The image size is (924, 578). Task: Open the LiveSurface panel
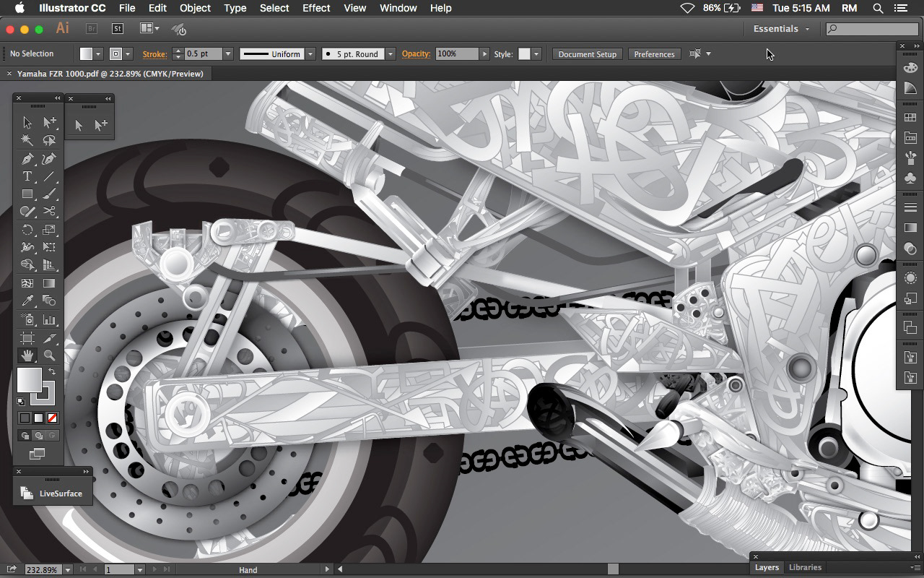[x=52, y=493]
